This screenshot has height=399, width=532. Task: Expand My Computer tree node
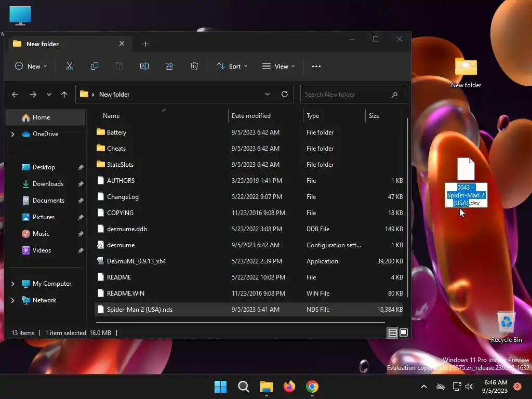pos(12,284)
